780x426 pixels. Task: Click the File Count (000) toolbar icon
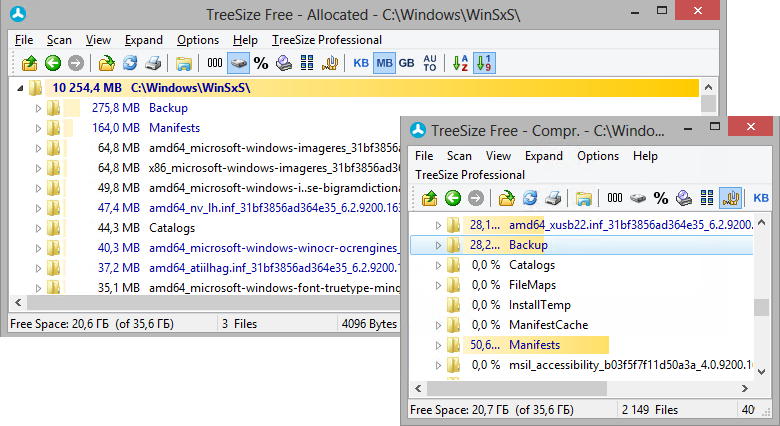point(215,63)
